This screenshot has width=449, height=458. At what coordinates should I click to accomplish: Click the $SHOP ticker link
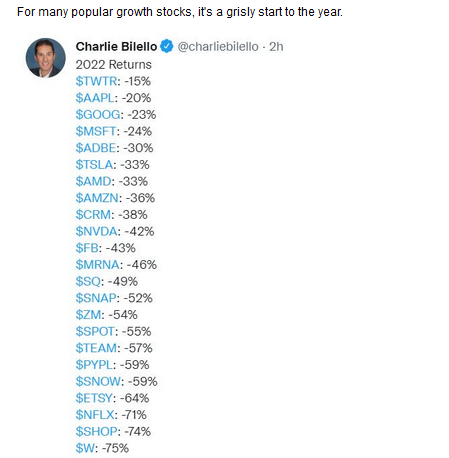click(97, 432)
